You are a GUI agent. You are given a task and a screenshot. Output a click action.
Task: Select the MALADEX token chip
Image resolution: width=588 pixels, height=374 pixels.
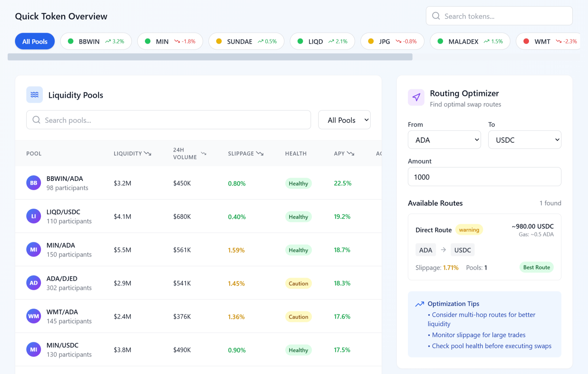[x=470, y=41]
